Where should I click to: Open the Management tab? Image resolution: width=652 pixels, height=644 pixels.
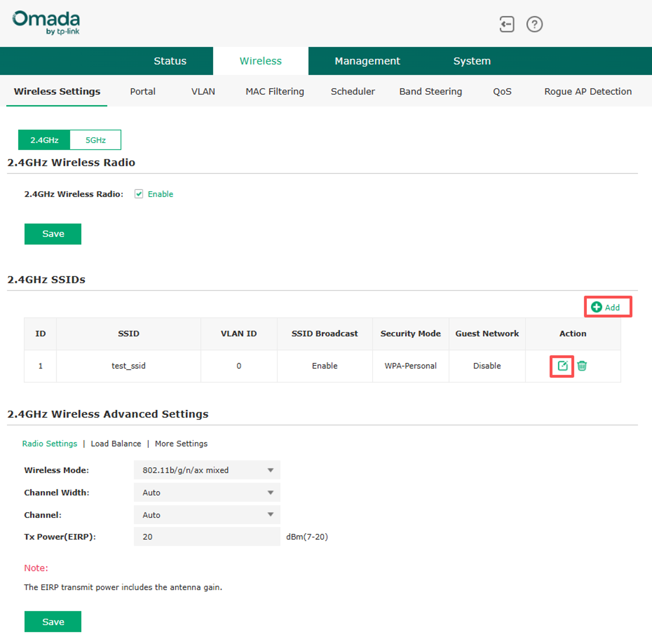pos(367,61)
